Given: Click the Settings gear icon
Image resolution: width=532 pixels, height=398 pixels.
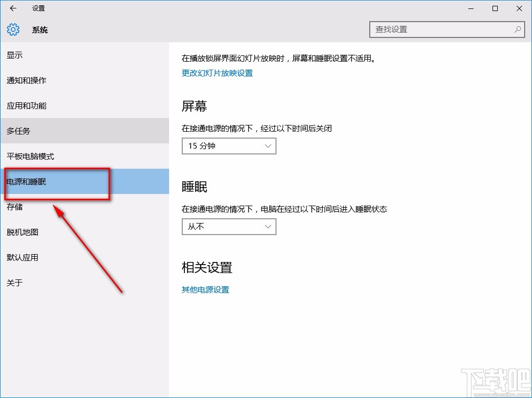Looking at the screenshot, I should click(x=13, y=30).
